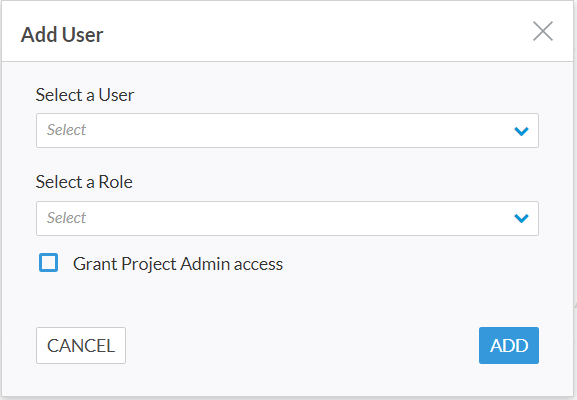Dismiss the dialog using the X icon

point(543,31)
